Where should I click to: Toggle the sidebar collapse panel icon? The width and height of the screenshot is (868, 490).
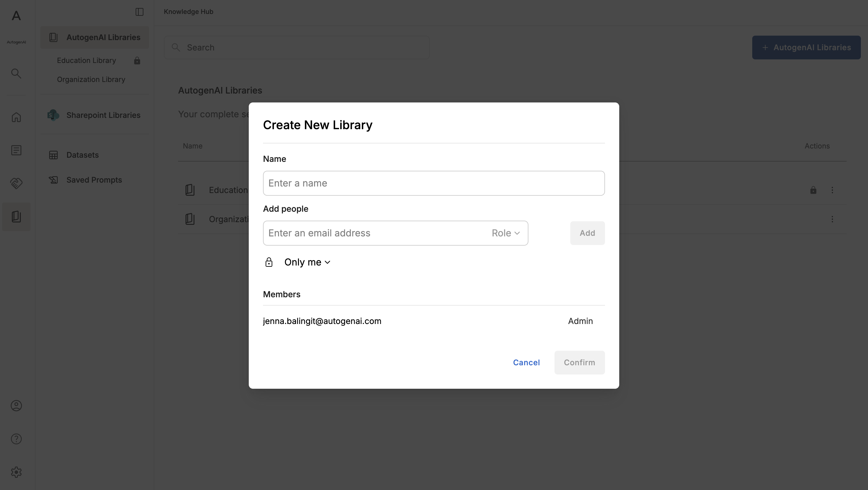[140, 12]
